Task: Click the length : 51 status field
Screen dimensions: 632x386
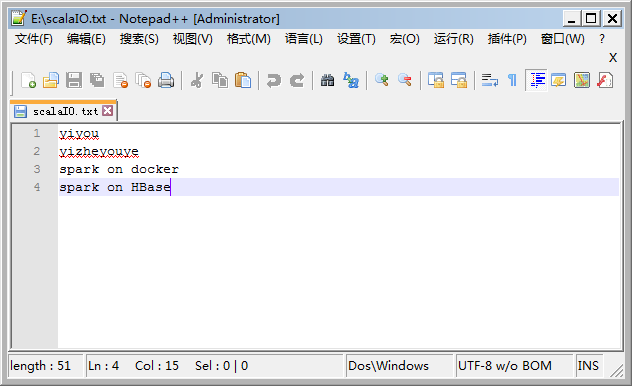Action: (46, 366)
